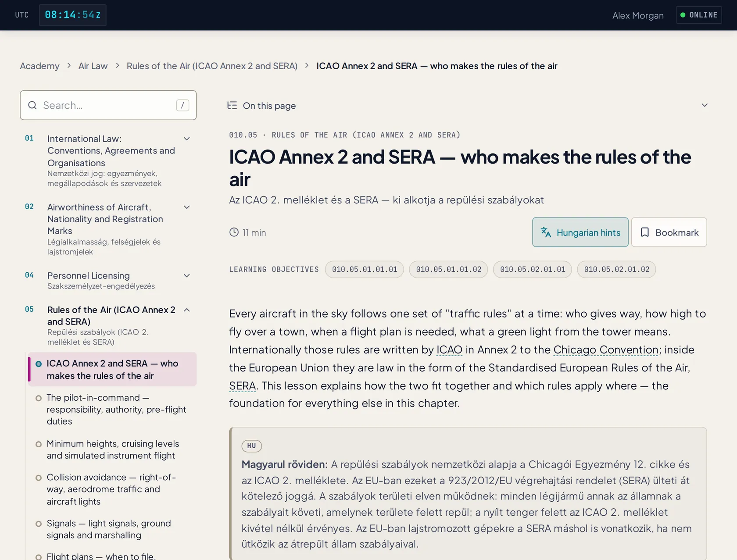Select learning objective 010.05.02.01.02

[x=616, y=269]
